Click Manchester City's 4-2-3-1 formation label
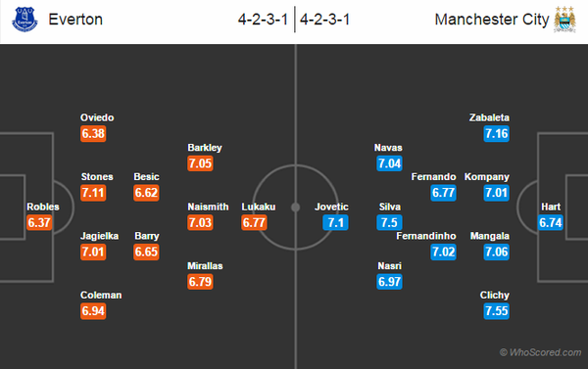This screenshot has height=369, width=588. pos(324,20)
